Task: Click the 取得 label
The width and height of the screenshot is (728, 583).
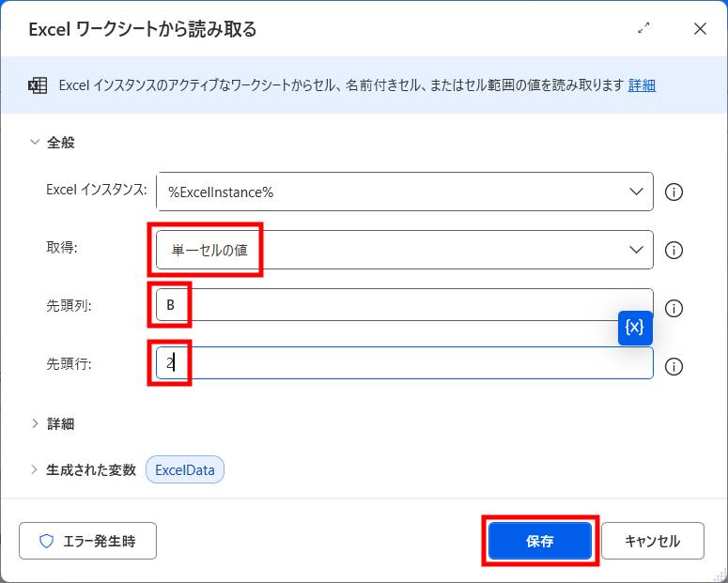Action: [x=62, y=248]
